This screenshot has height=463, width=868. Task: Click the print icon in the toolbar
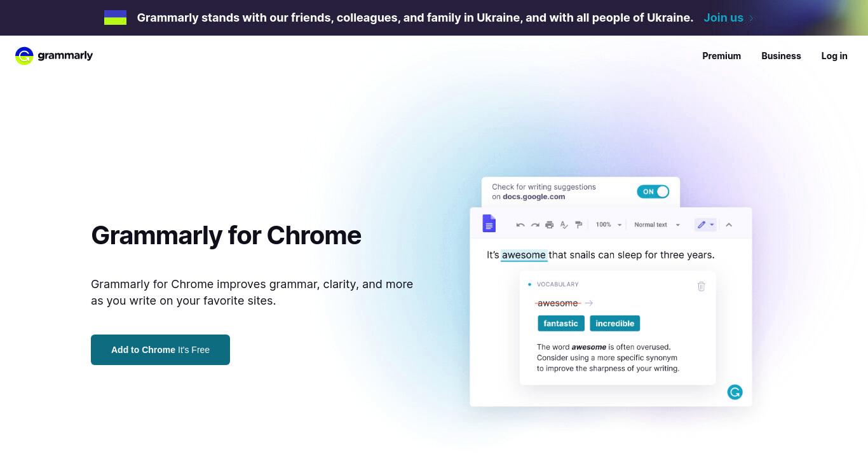coord(550,225)
